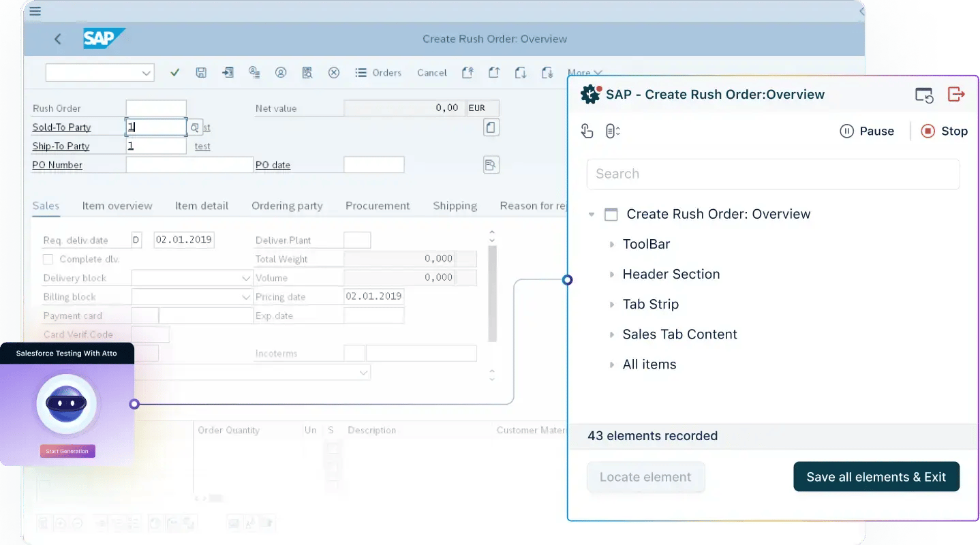The image size is (980, 545).
Task: Enable the Complete dlv. checkbox
Action: coord(48,259)
